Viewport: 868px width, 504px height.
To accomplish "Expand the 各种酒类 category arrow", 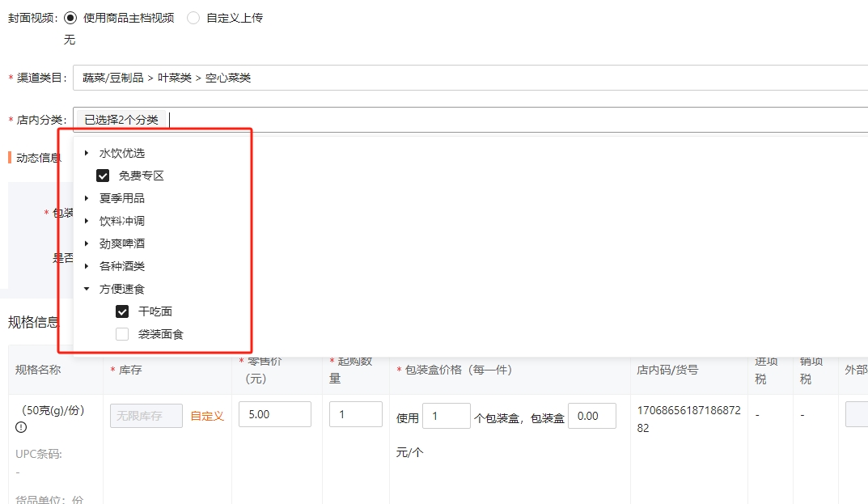I will (x=87, y=266).
